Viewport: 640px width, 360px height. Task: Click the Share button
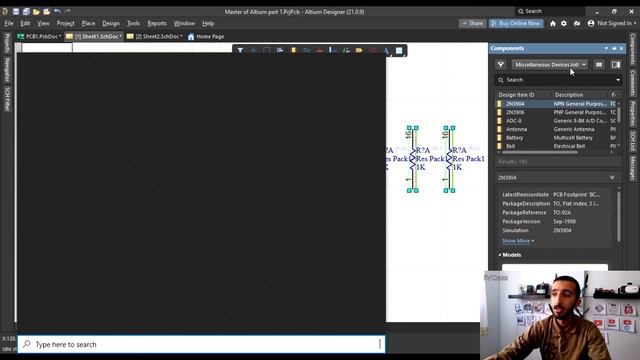472,24
